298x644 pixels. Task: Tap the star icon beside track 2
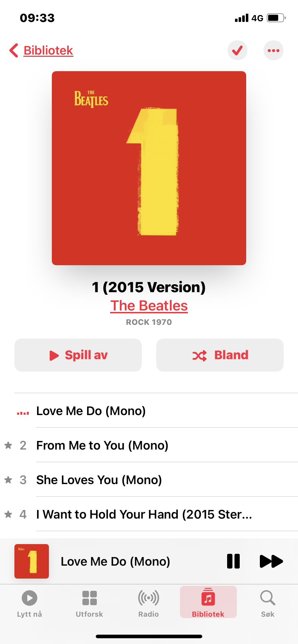coord(8,445)
